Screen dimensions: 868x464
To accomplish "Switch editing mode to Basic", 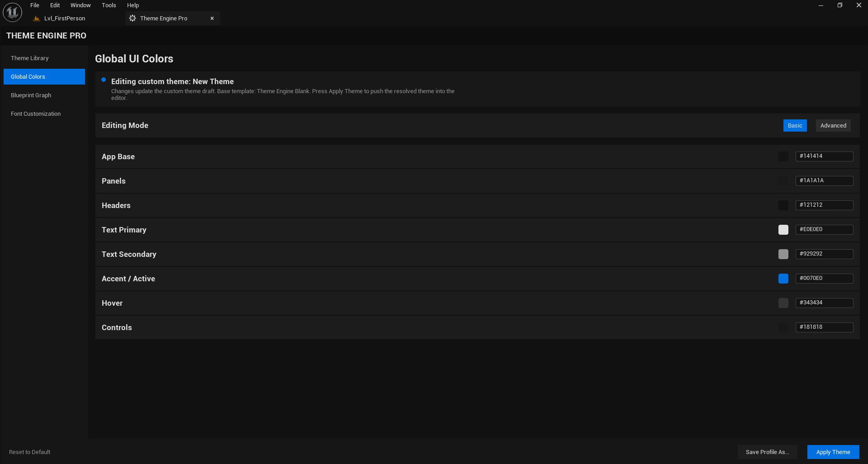I will (x=795, y=126).
